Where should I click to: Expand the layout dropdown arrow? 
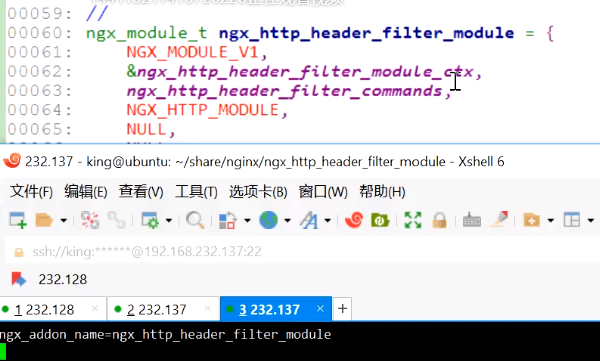pyautogui.click(x=591, y=221)
